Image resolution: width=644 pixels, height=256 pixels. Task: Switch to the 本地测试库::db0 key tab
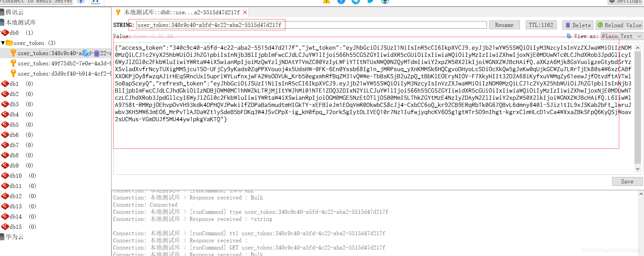pyautogui.click(x=182, y=12)
